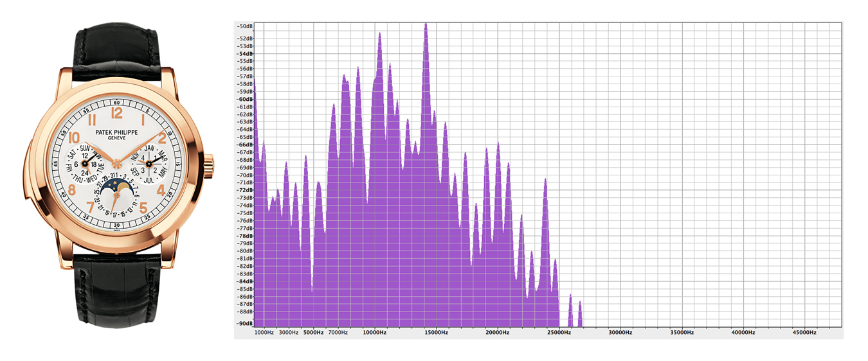Image resolution: width=868 pixels, height=361 pixels.
Task: Click the Patek Philippe watch image
Action: [x=117, y=175]
